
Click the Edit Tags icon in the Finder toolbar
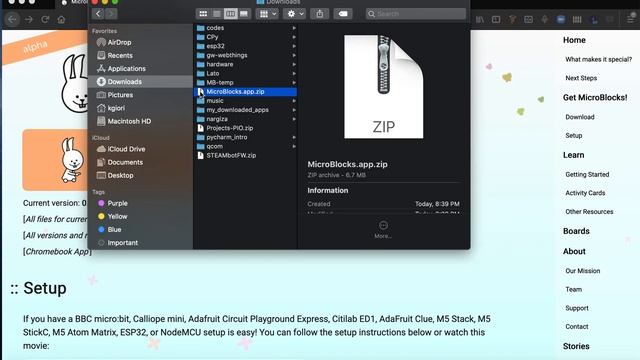(x=343, y=14)
